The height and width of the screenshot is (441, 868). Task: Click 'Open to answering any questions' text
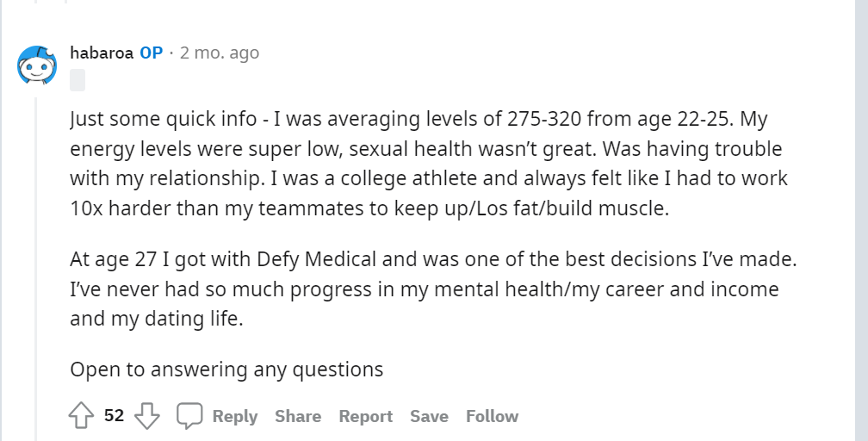[x=226, y=370]
